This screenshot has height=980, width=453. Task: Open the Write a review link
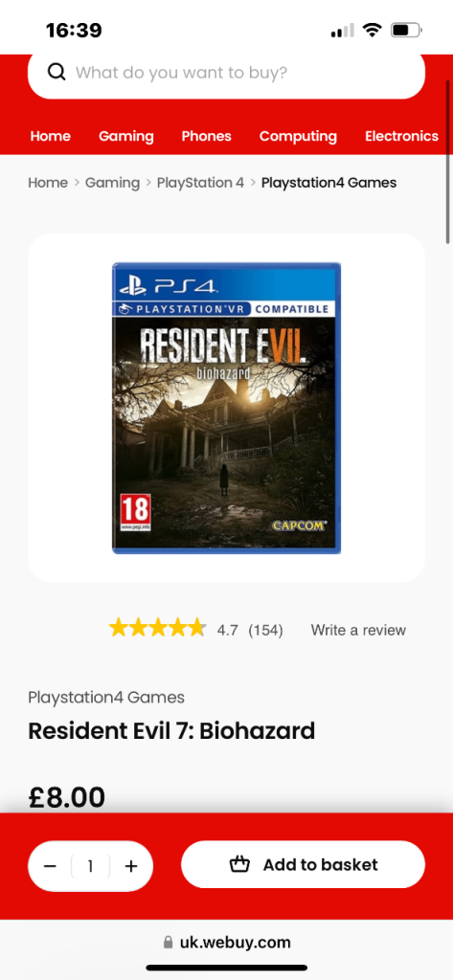point(358,630)
